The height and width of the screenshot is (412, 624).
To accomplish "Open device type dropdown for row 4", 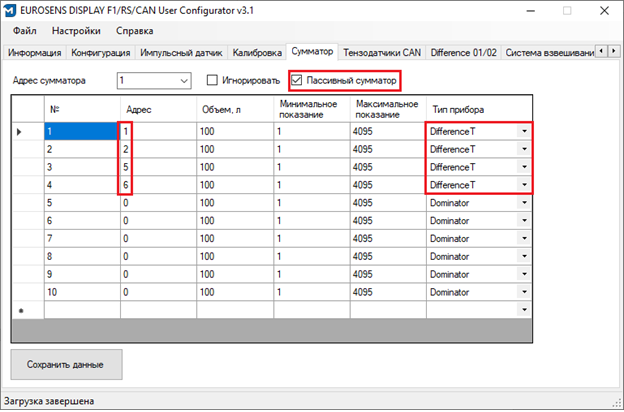I will 524,185.
